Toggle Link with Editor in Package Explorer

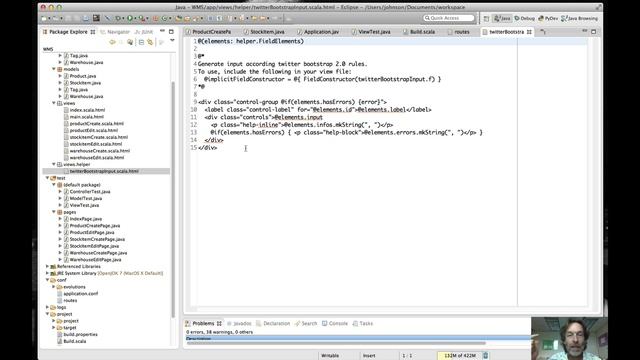(x=150, y=42)
